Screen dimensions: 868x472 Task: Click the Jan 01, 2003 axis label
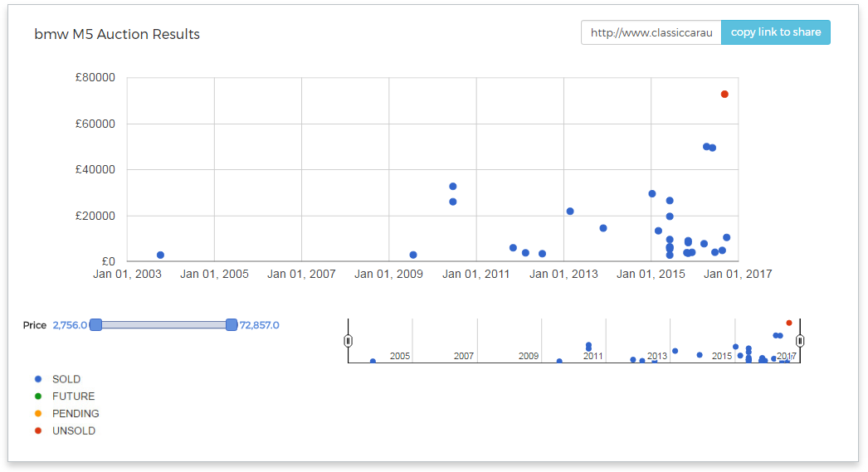tap(127, 274)
